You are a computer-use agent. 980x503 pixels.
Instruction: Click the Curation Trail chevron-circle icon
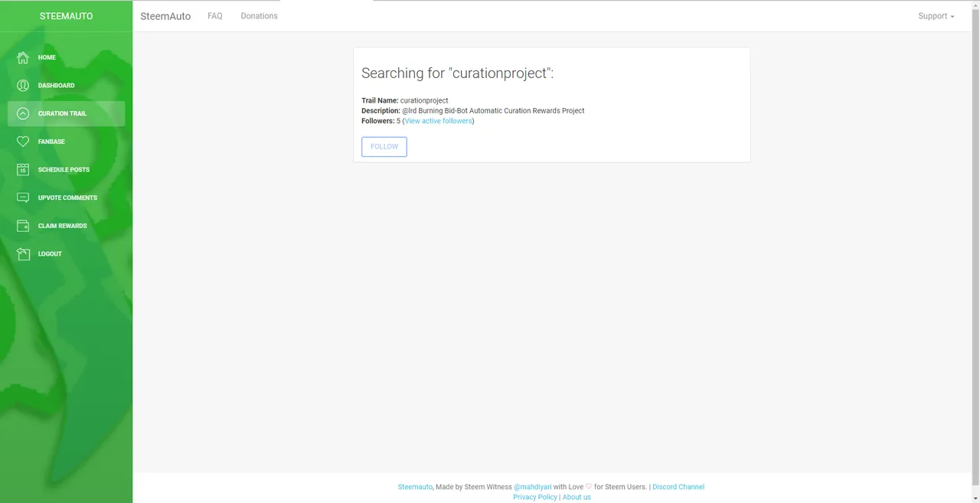click(23, 113)
